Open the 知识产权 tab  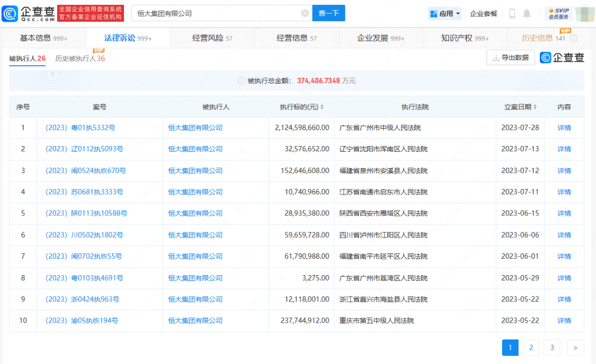[465, 38]
